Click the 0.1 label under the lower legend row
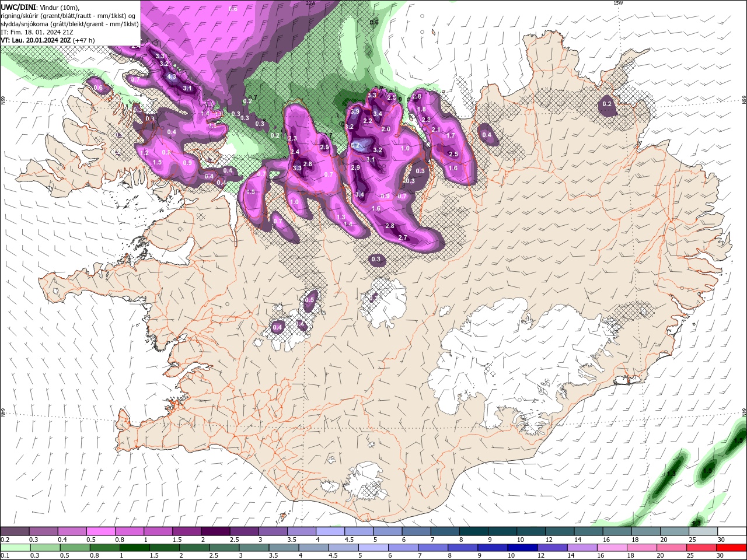This screenshot has width=747, height=560. coord(5,555)
